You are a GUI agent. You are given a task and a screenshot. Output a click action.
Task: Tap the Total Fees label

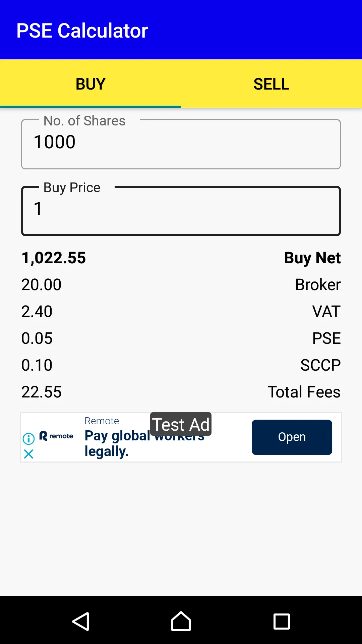pyautogui.click(x=304, y=392)
